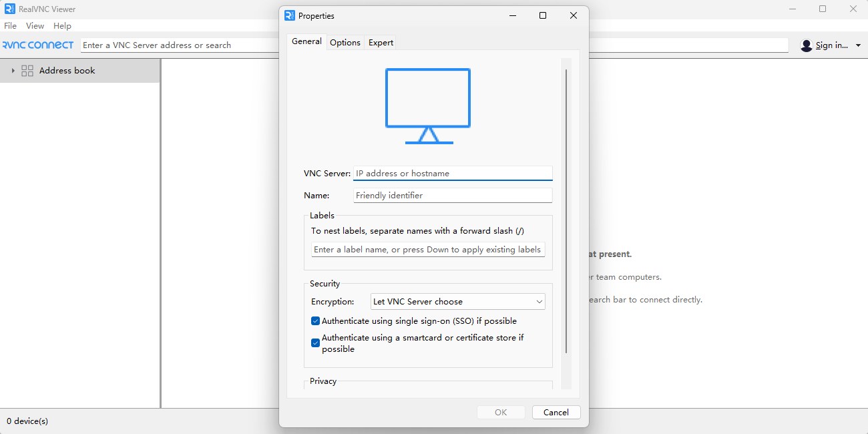Image resolution: width=868 pixels, height=434 pixels.
Task: Disable single sign-on (SSO) authentication checkbox
Action: tap(316, 321)
